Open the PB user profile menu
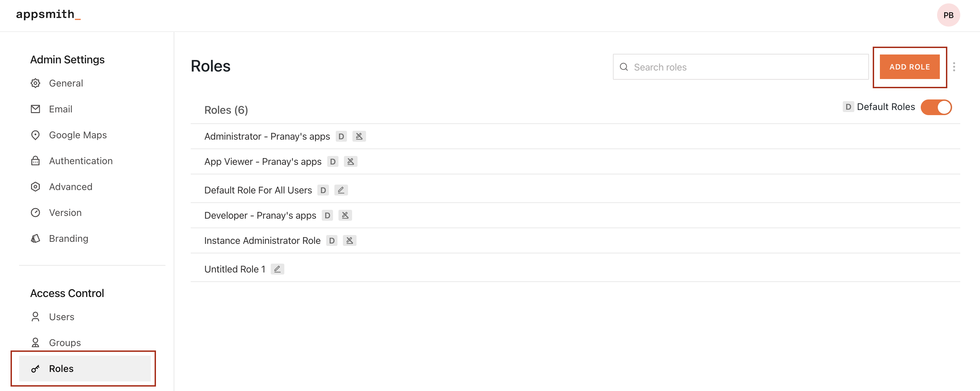The height and width of the screenshot is (391, 980). click(948, 15)
